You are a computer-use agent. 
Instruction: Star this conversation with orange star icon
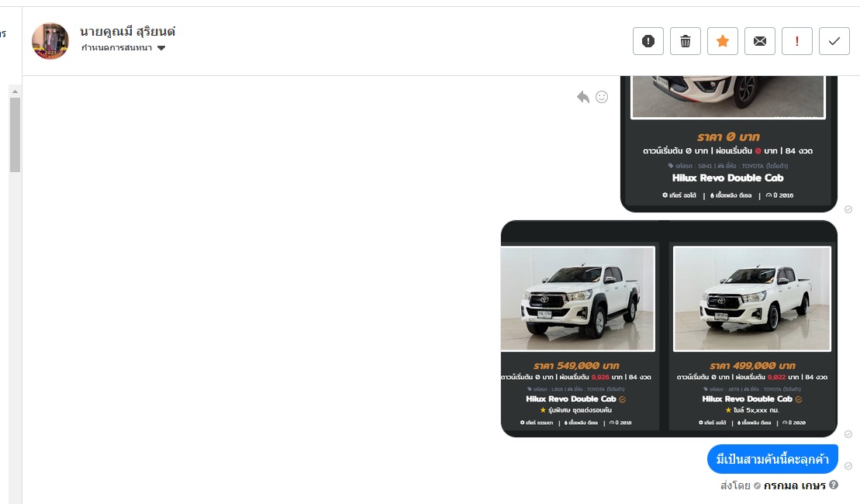point(722,41)
